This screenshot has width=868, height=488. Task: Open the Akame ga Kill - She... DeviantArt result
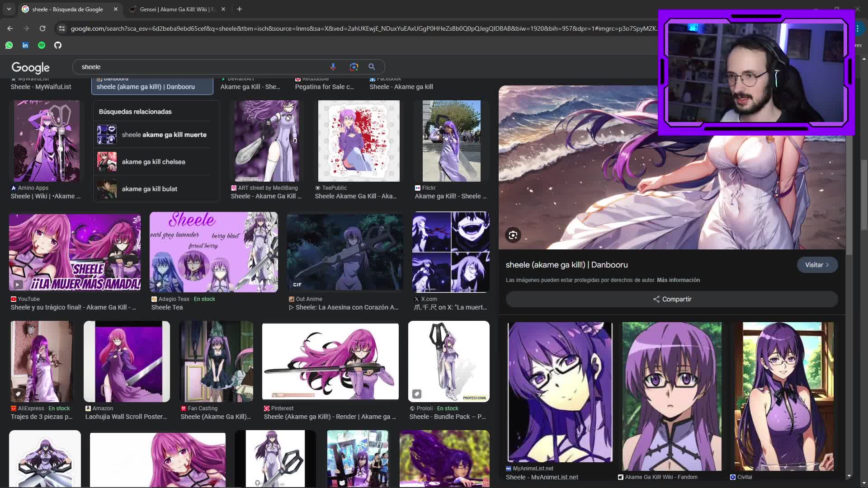click(x=250, y=86)
